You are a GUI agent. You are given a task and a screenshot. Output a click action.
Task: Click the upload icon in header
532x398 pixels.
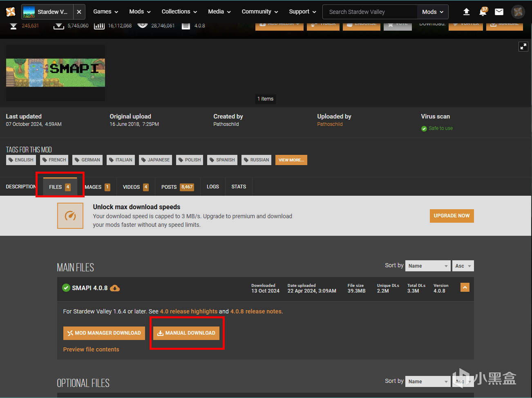(466, 12)
